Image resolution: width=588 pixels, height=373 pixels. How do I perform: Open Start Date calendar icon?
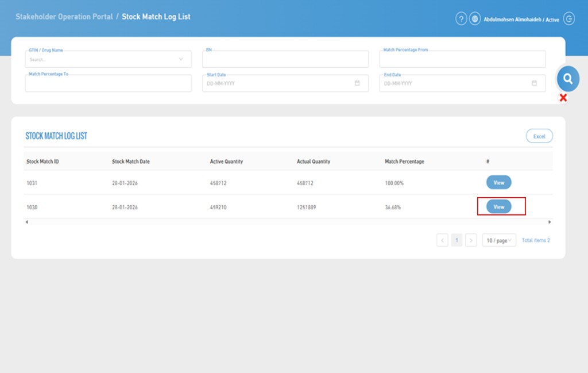coord(357,83)
